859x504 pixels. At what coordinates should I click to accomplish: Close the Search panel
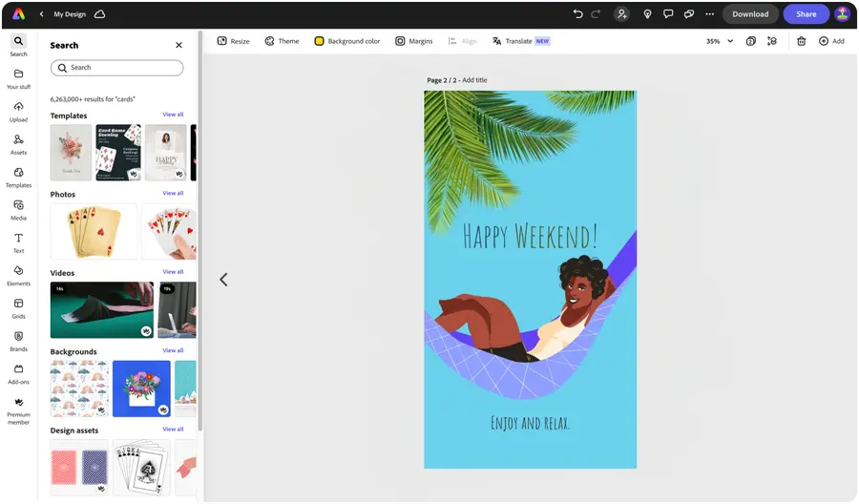178,45
